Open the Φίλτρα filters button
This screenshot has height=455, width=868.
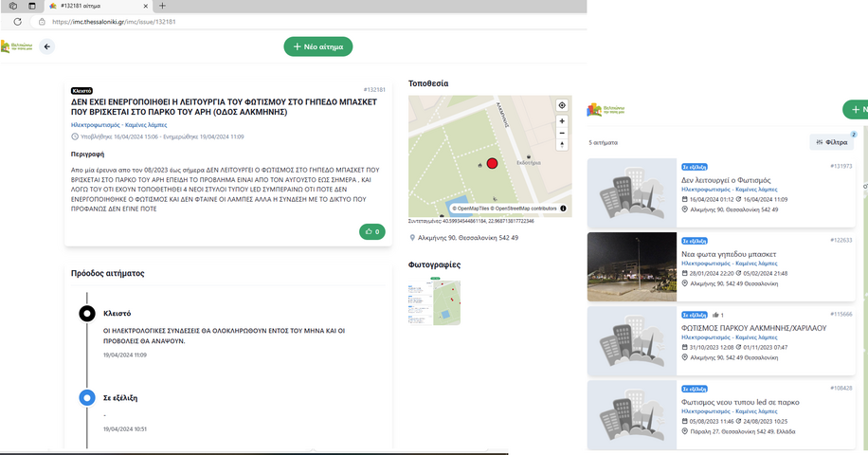[831, 142]
